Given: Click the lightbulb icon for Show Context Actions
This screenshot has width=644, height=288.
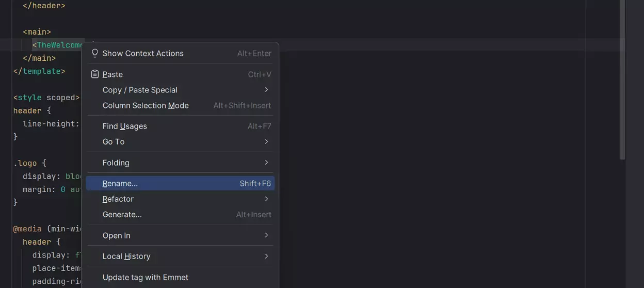Looking at the screenshot, I should click(94, 53).
